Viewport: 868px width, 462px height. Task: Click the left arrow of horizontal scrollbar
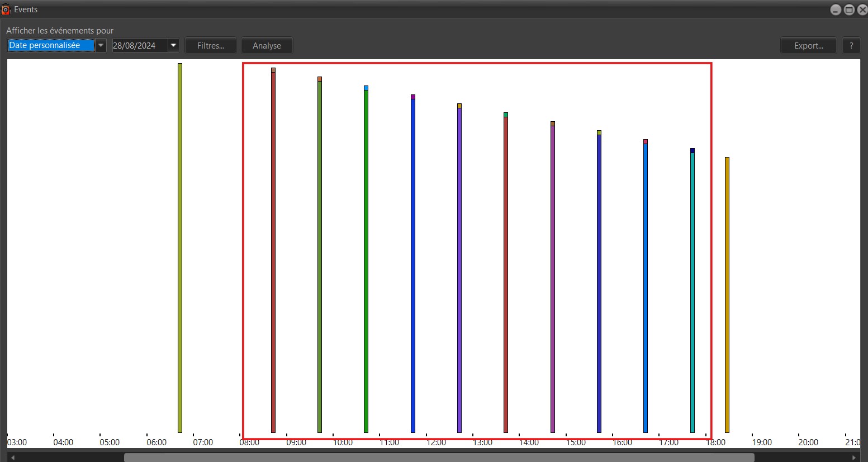tap(12, 458)
